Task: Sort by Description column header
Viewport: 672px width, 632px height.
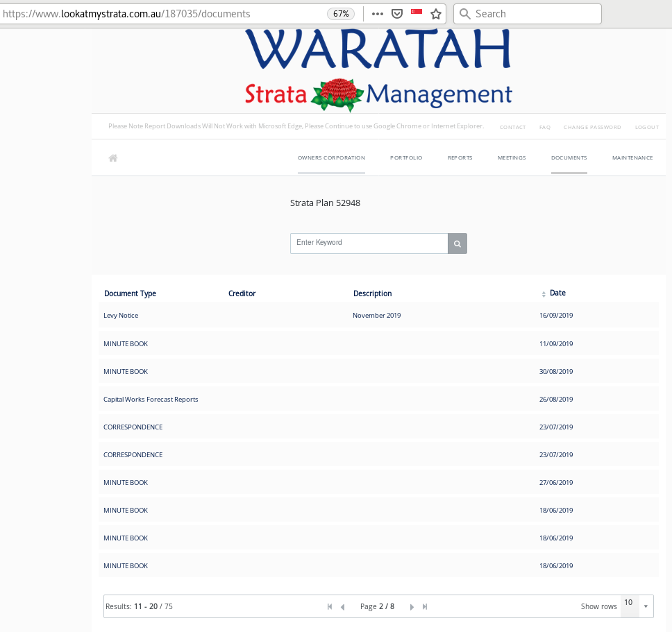Action: (x=372, y=293)
